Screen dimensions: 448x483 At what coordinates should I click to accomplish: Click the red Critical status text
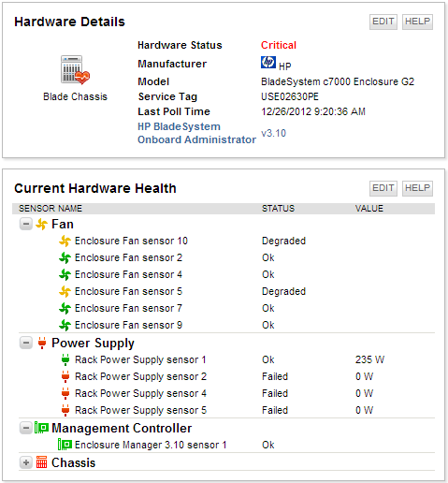click(x=279, y=45)
